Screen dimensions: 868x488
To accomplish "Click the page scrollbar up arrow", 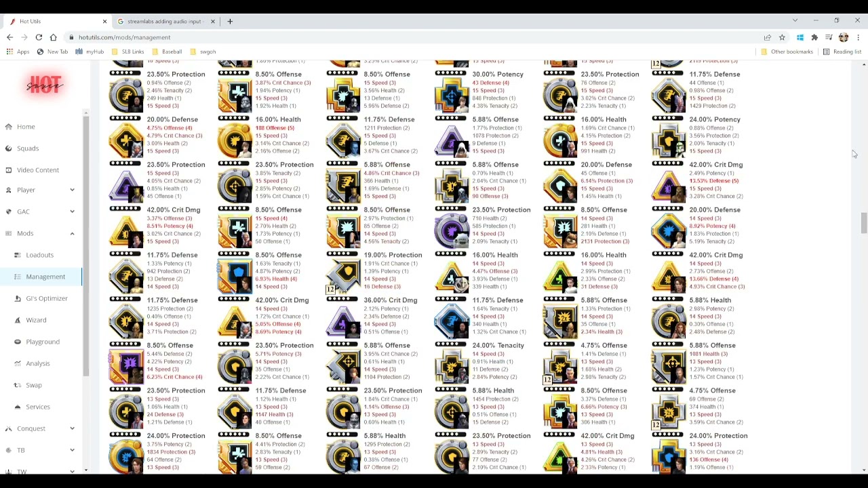I will coord(863,64).
